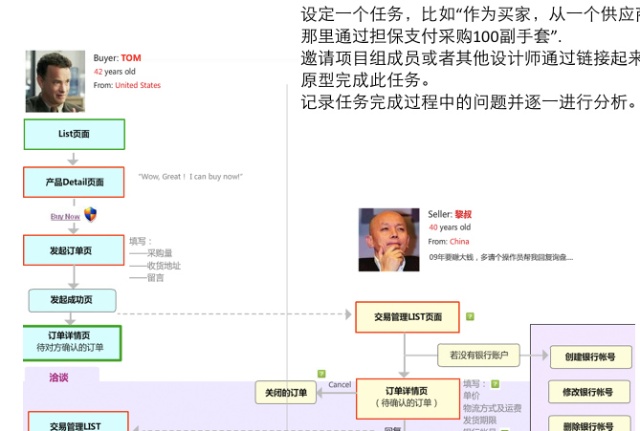The image size is (640, 431).
Task: Click the List页面 flow box
Action: coord(74,134)
